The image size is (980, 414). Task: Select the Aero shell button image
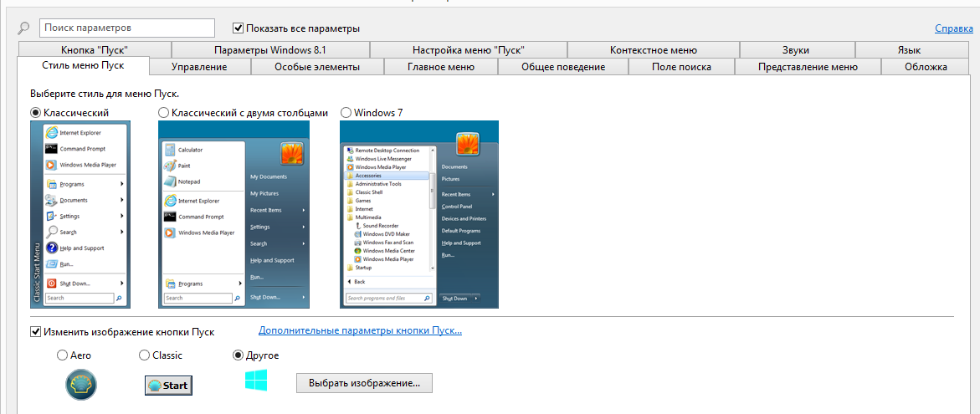81,384
